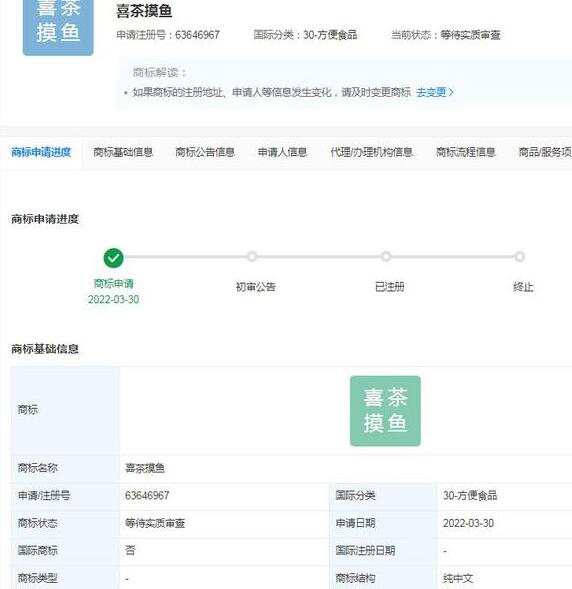
Task: Click the 初审公告 step circle
Action: [252, 257]
